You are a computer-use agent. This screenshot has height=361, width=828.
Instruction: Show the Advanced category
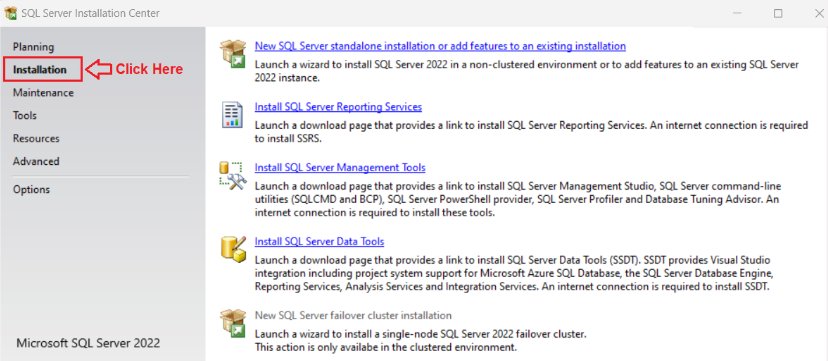pyautogui.click(x=36, y=161)
